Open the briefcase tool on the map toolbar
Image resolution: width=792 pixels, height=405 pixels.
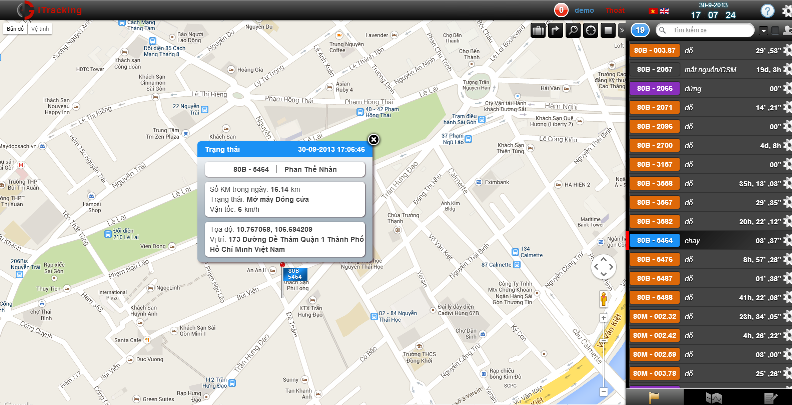click(x=538, y=30)
